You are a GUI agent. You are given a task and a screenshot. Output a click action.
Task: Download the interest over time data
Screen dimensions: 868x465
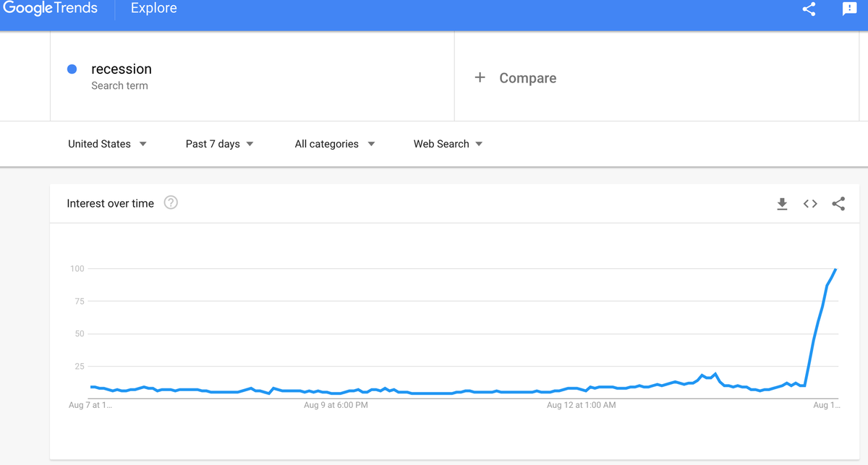click(782, 203)
